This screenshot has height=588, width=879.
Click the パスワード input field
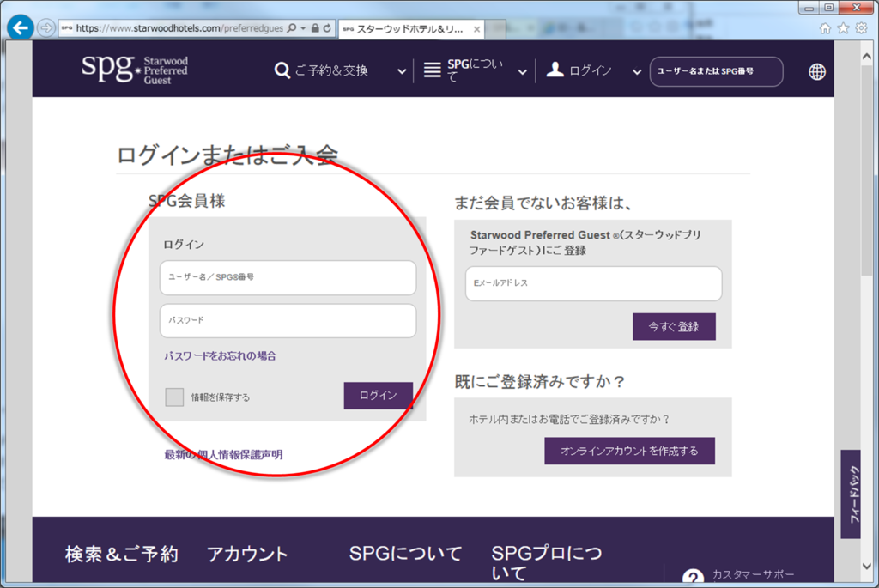click(288, 321)
